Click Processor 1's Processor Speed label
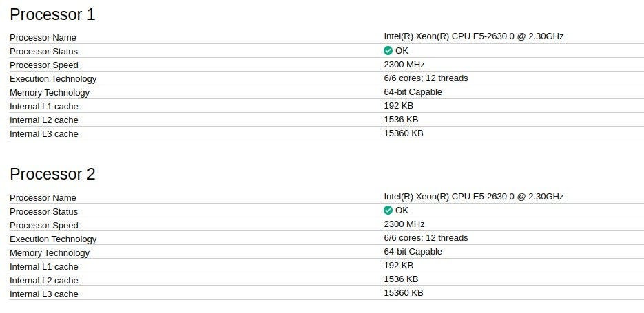Image resolution: width=644 pixels, height=313 pixels. pos(44,65)
